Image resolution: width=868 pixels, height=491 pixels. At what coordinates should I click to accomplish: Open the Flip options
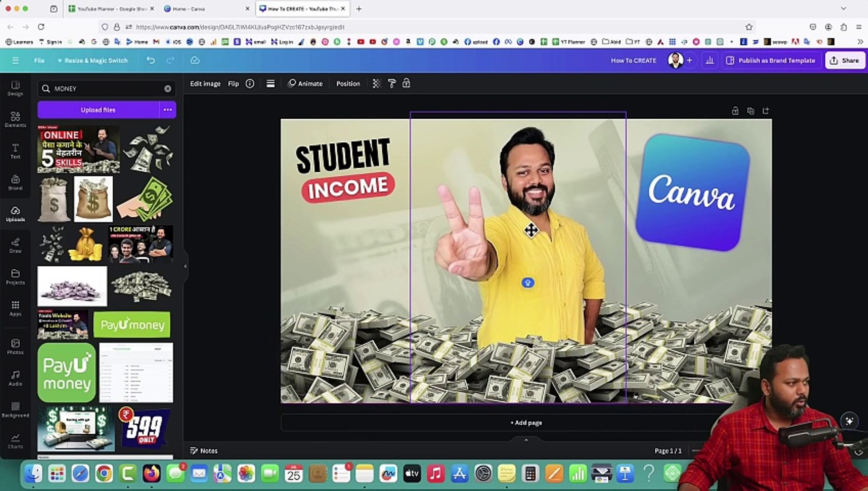(x=233, y=84)
